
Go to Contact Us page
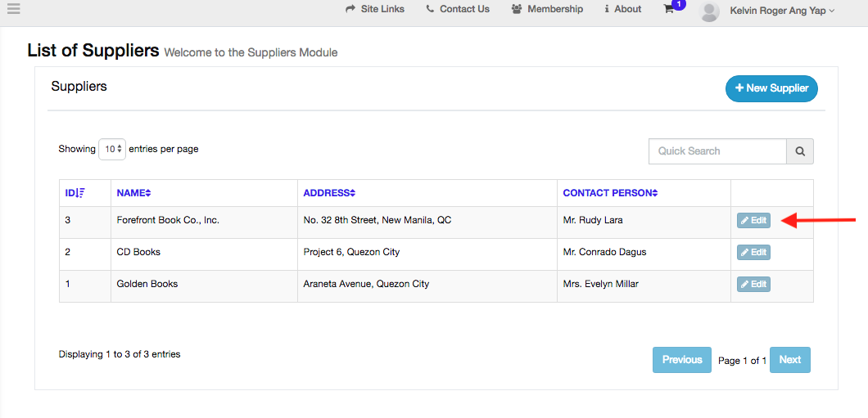tap(458, 9)
